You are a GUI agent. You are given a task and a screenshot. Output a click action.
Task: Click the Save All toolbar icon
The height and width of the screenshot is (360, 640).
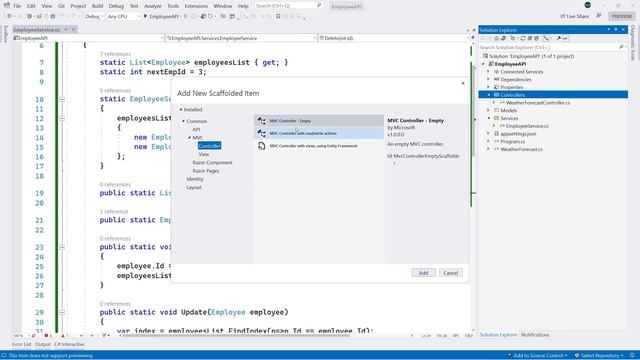53,16
